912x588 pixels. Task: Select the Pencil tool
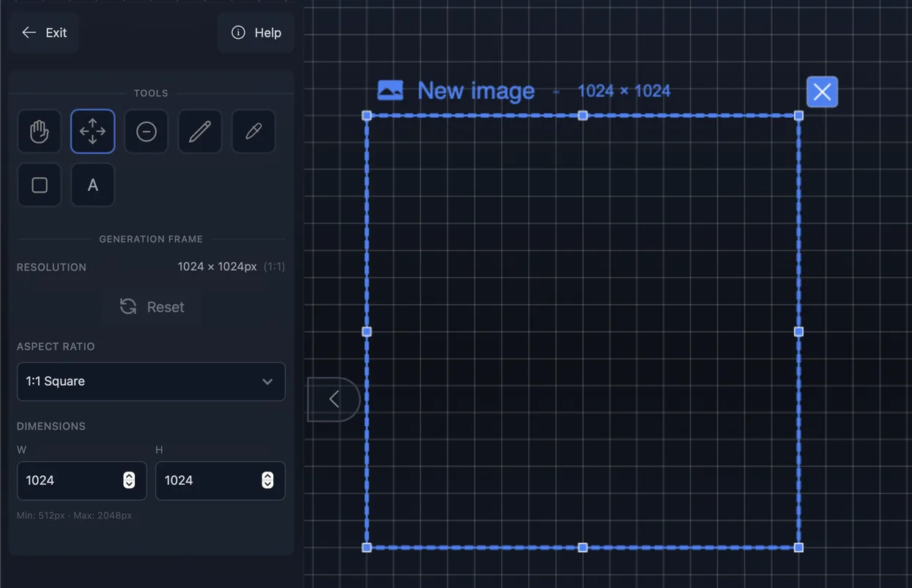[199, 131]
